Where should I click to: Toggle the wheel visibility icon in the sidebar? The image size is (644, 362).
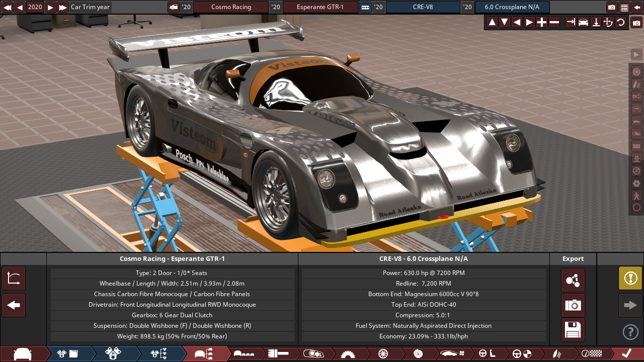(636, 72)
